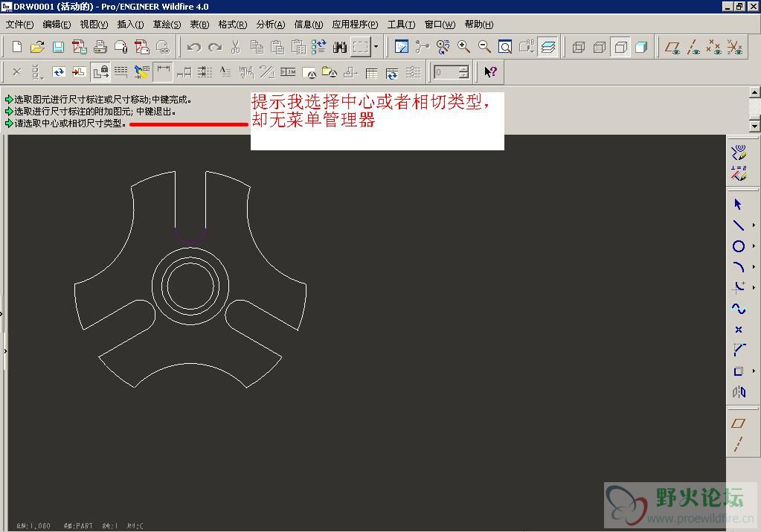Toggle datum planes visibility
This screenshot has height=532, width=761.
tap(672, 47)
